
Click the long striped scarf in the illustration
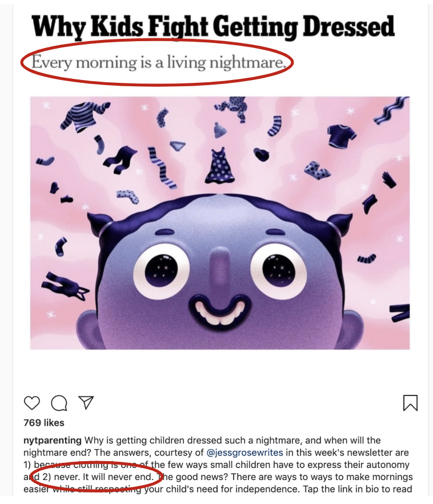pos(163,168)
